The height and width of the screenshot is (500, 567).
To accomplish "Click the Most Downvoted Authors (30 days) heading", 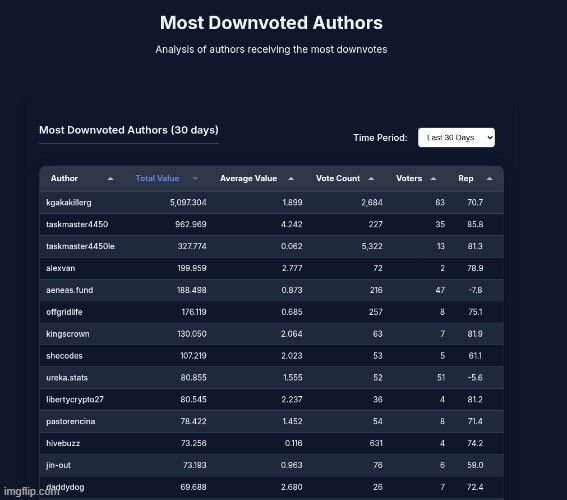I will pyautogui.click(x=129, y=130).
